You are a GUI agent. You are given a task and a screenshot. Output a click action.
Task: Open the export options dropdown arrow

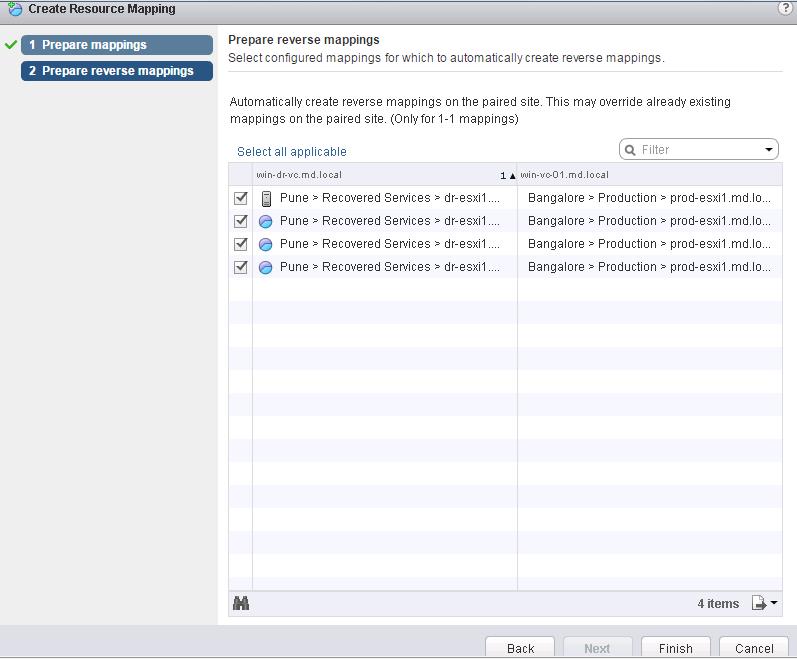pyautogui.click(x=774, y=603)
